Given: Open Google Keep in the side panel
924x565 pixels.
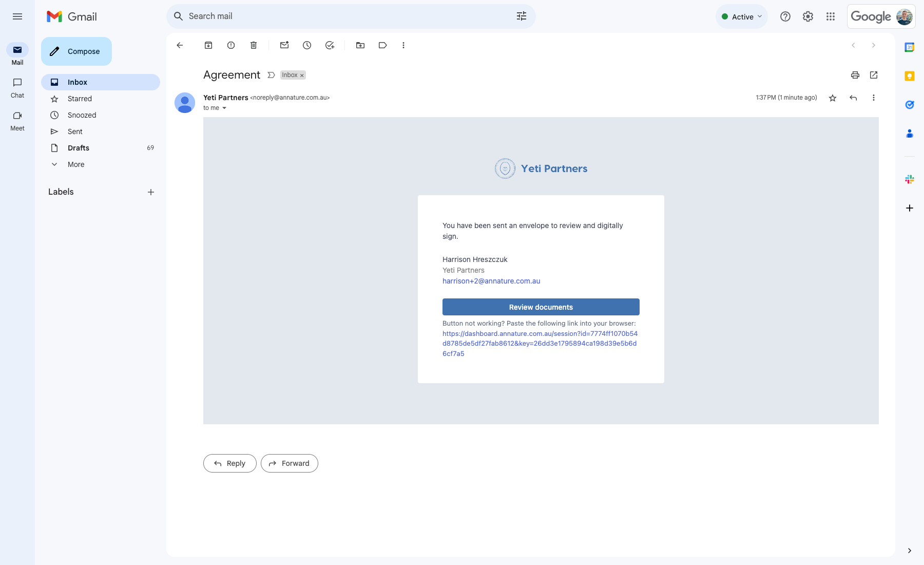Looking at the screenshot, I should (909, 76).
